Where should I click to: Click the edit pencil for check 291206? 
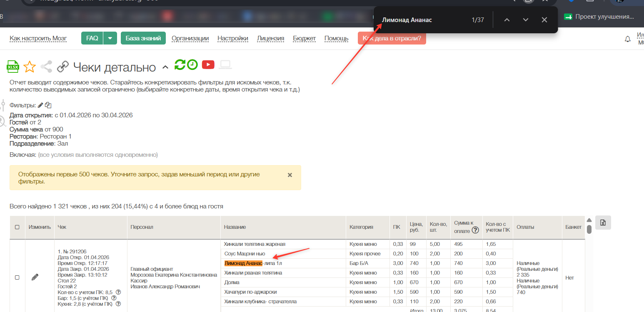(x=35, y=277)
